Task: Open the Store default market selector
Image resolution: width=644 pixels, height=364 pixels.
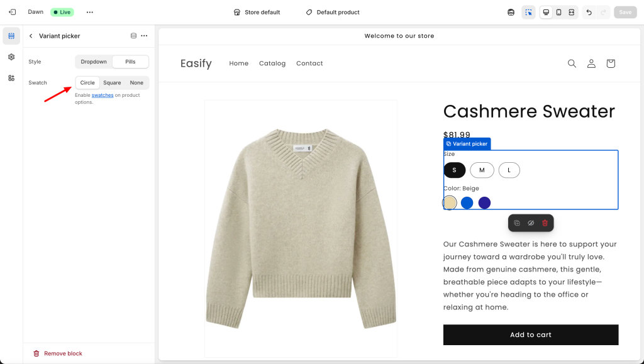Action: pyautogui.click(x=257, y=12)
